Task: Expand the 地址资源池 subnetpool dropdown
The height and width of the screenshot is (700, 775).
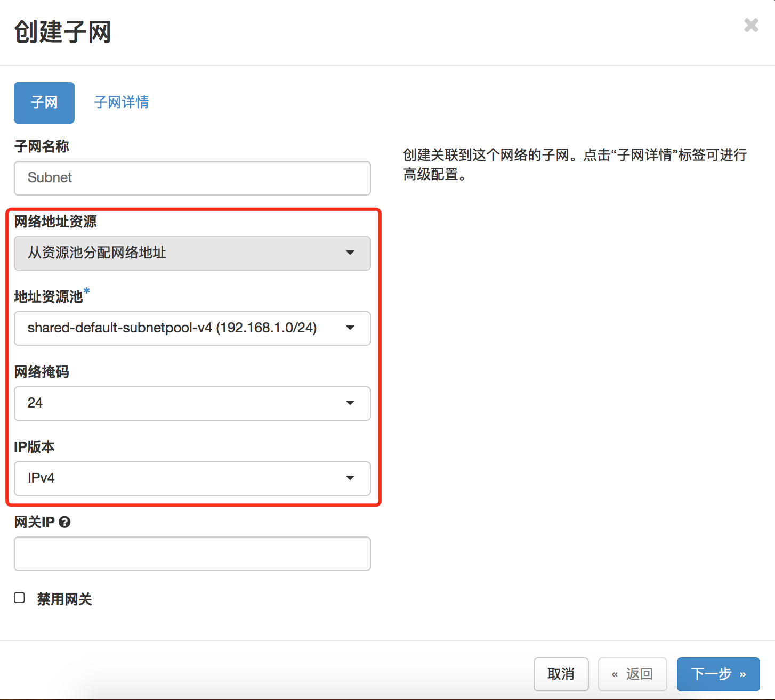Action: click(192, 328)
